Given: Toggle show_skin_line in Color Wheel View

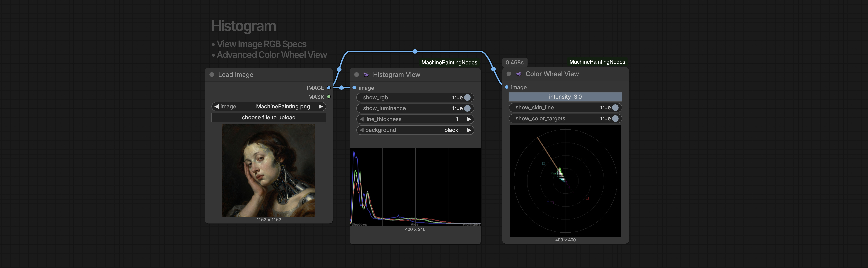Looking at the screenshot, I should pos(565,107).
